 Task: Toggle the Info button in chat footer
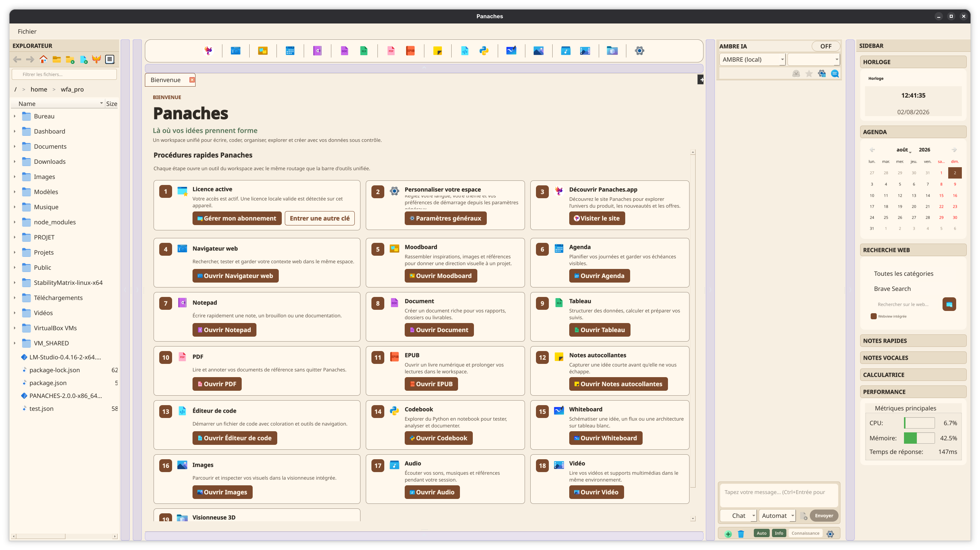[x=779, y=533]
